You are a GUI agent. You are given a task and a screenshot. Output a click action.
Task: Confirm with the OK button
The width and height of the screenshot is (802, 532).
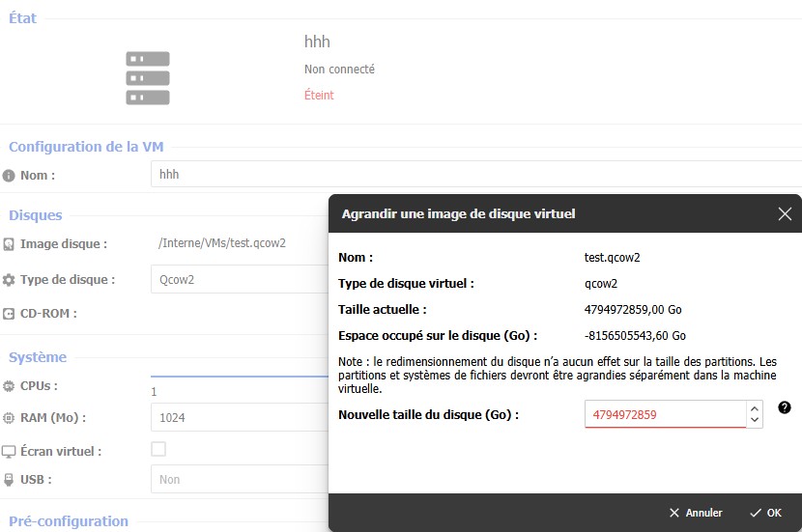[x=765, y=513]
